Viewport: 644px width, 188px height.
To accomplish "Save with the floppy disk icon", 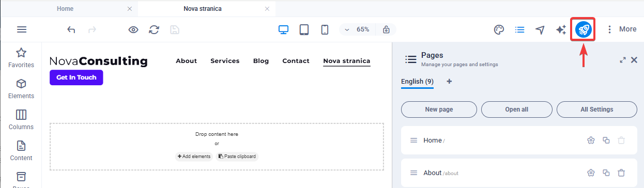I will pos(175,29).
